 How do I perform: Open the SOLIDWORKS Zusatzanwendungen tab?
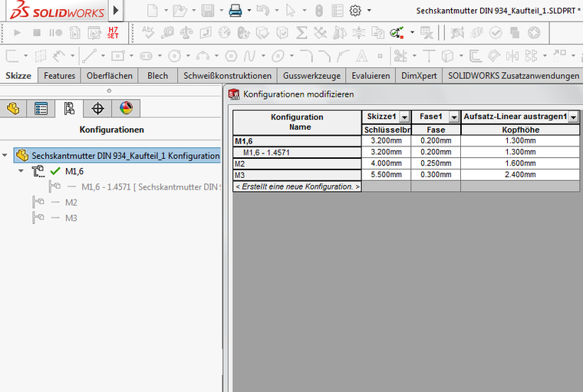point(513,76)
